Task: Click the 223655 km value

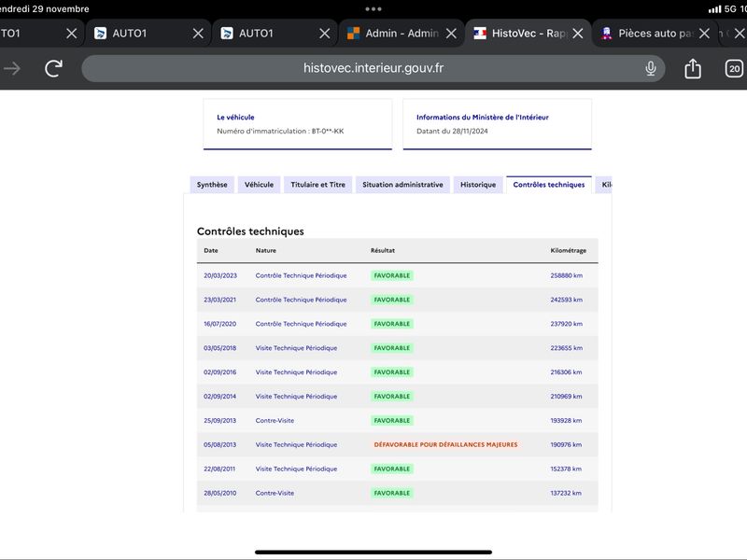Action: click(x=567, y=348)
